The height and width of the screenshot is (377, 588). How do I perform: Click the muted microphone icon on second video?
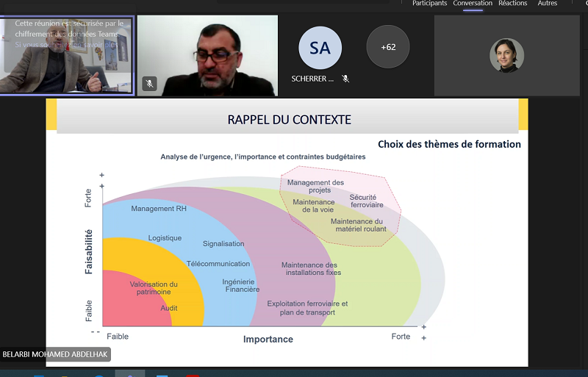pos(149,84)
